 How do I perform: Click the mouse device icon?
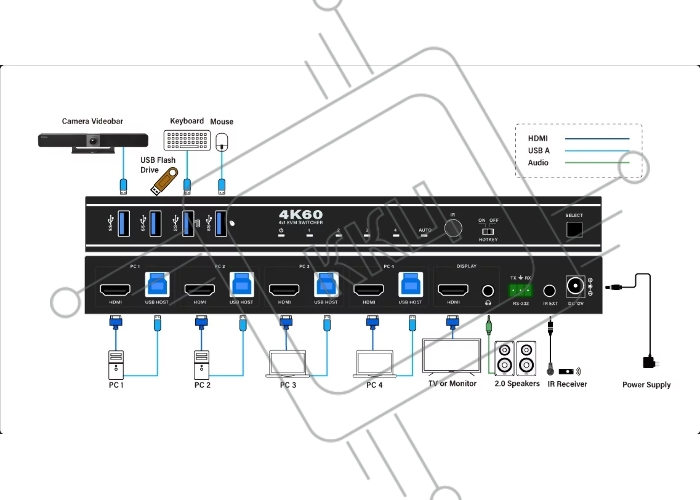[222, 142]
